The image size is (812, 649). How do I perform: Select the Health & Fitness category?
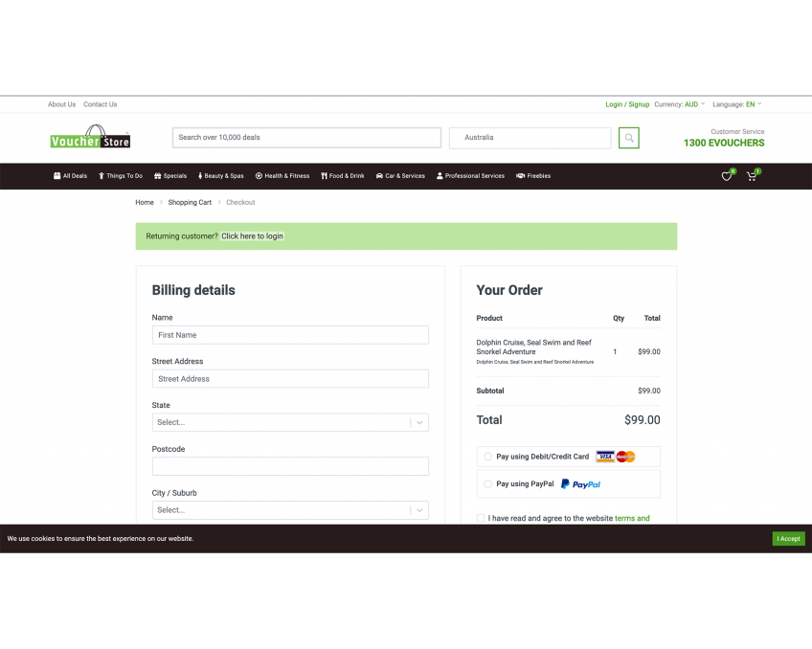pos(282,175)
